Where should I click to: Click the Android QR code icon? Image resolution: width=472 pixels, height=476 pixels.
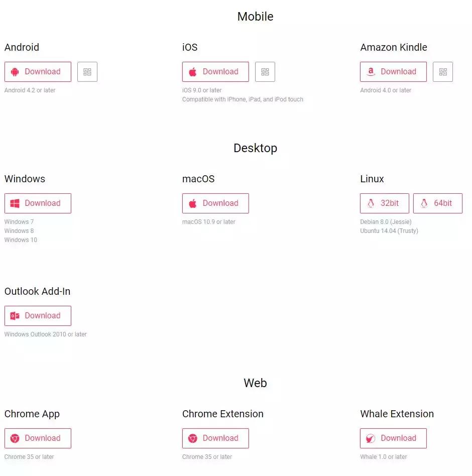pyautogui.click(x=87, y=72)
